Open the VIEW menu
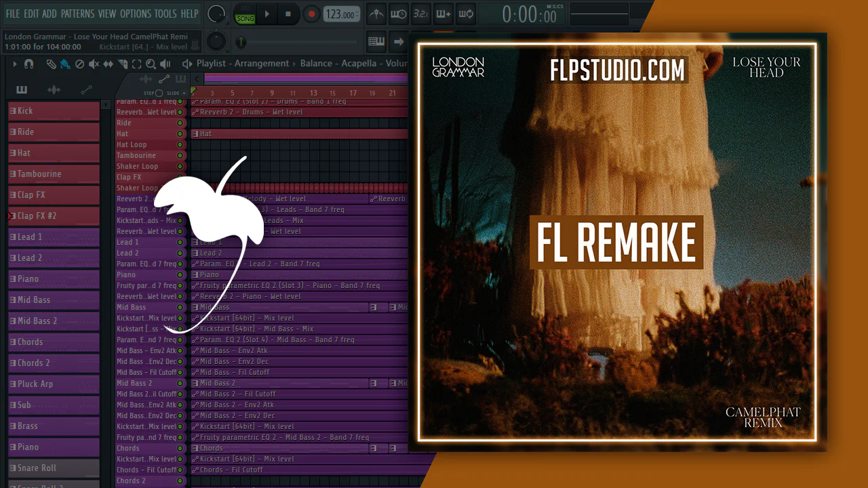The width and height of the screenshot is (868, 488). point(107,14)
